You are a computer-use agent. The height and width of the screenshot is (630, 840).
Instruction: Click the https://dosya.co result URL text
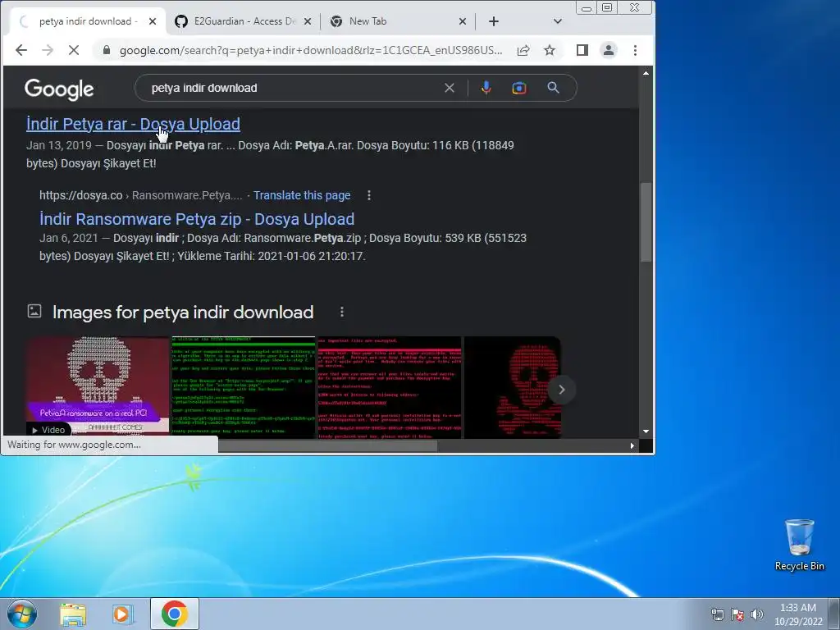(81, 195)
